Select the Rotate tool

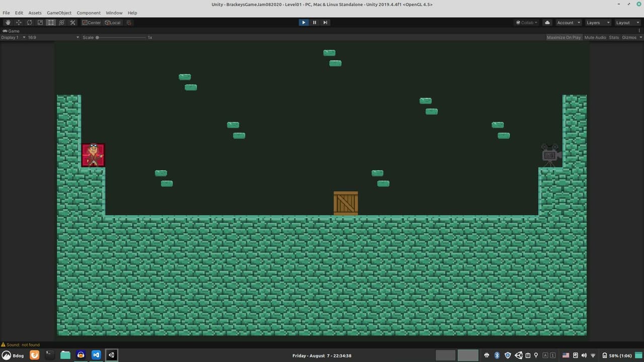tap(30, 23)
